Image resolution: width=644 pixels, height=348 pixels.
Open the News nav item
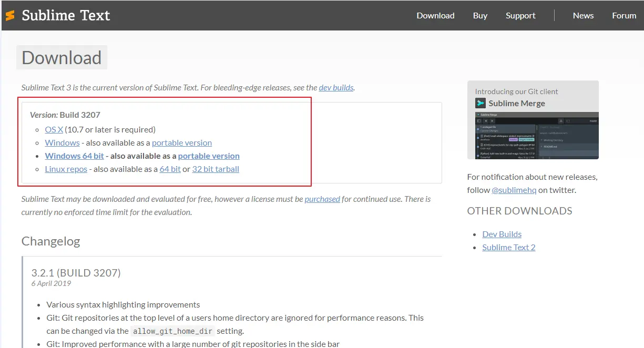pos(583,15)
